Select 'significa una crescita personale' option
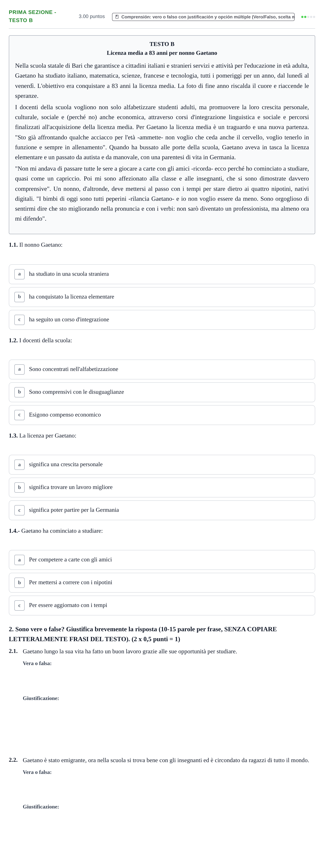 point(162,465)
